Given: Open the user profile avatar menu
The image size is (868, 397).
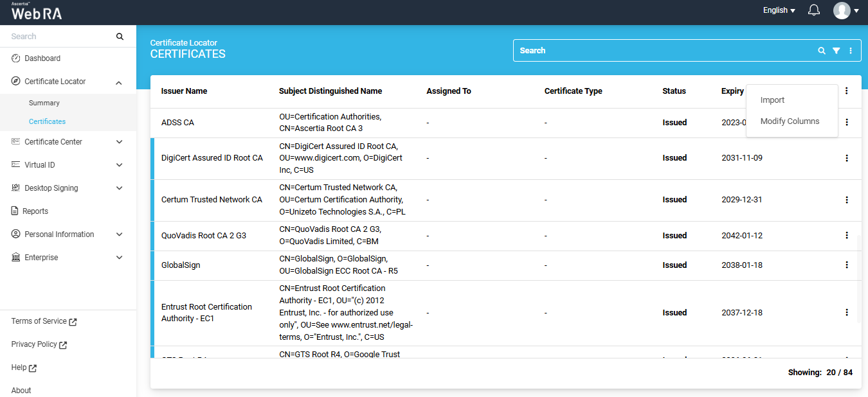Looking at the screenshot, I should 842,10.
